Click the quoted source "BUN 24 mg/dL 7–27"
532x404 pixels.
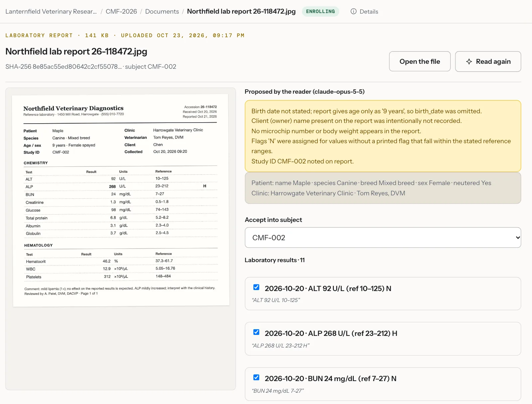pos(278,391)
